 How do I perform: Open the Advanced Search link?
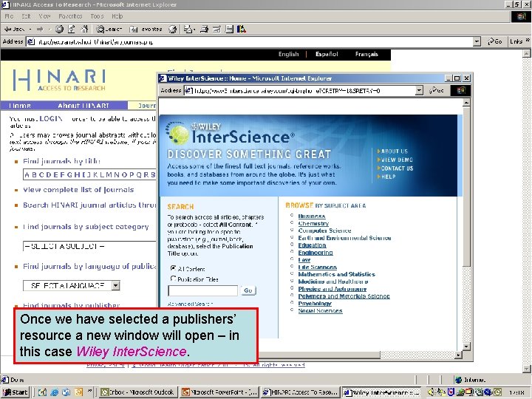190,304
